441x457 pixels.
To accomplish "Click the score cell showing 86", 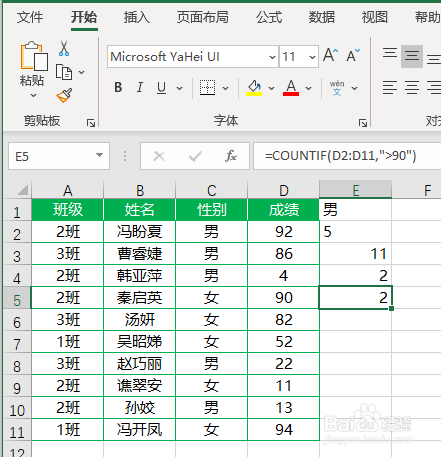I will (284, 254).
